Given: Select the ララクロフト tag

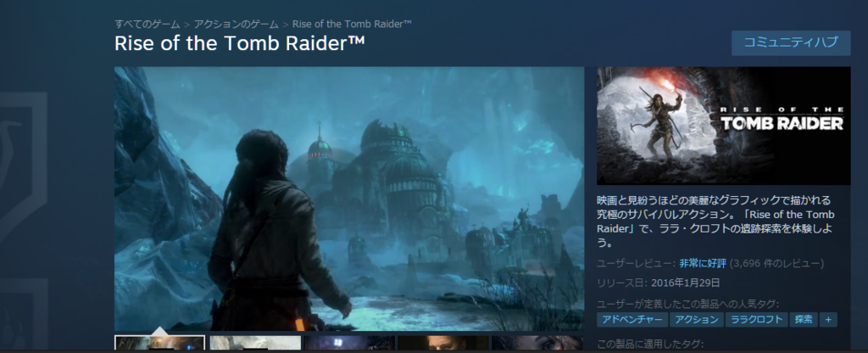Looking at the screenshot, I should [x=756, y=320].
